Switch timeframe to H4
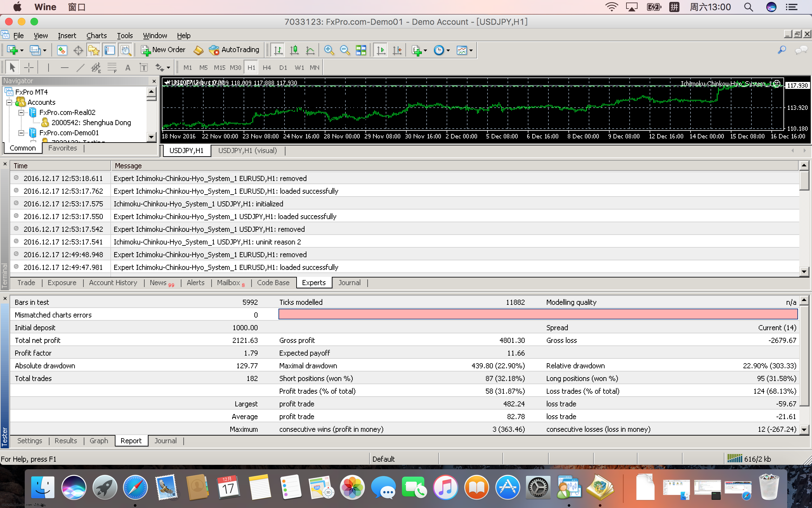Image resolution: width=812 pixels, height=508 pixels. [267, 68]
